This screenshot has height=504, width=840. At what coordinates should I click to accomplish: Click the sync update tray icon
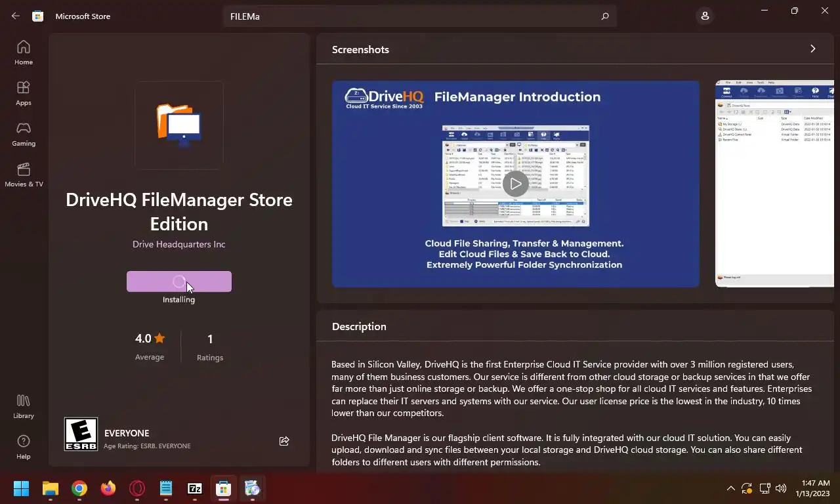coord(747,488)
